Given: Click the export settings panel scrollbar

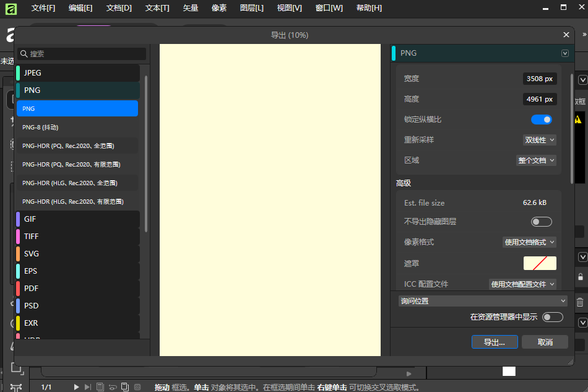Looking at the screenshot, I should (572, 129).
